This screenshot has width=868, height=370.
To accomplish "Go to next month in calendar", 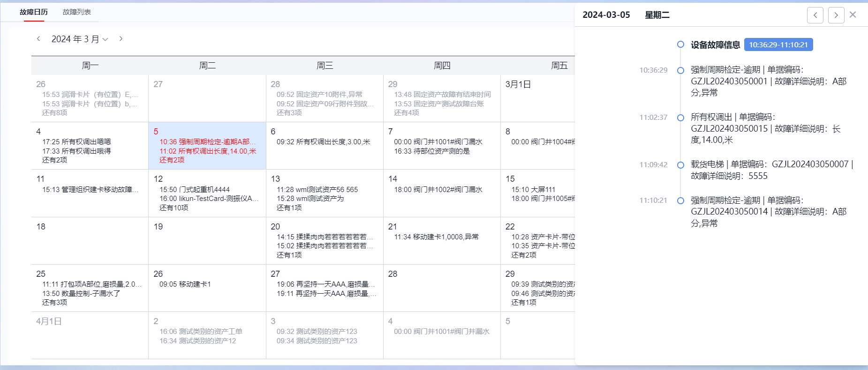I will click(x=121, y=39).
